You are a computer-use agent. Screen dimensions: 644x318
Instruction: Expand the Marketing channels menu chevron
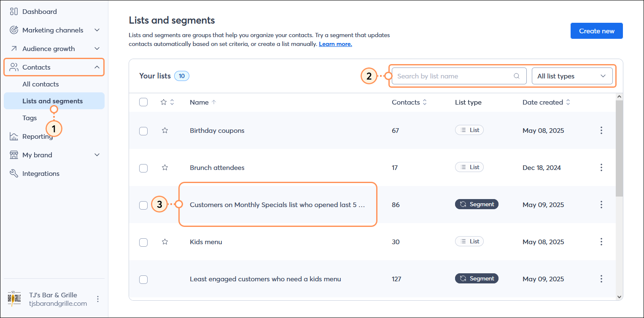97,30
